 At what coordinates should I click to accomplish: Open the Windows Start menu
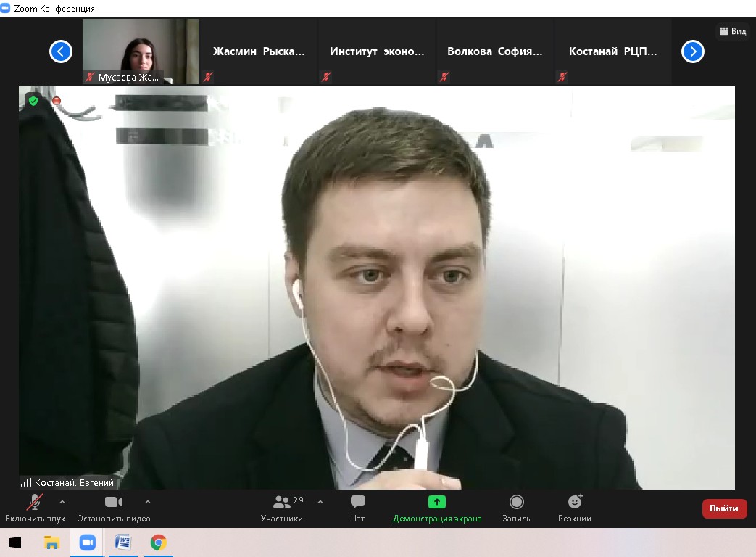(x=15, y=542)
